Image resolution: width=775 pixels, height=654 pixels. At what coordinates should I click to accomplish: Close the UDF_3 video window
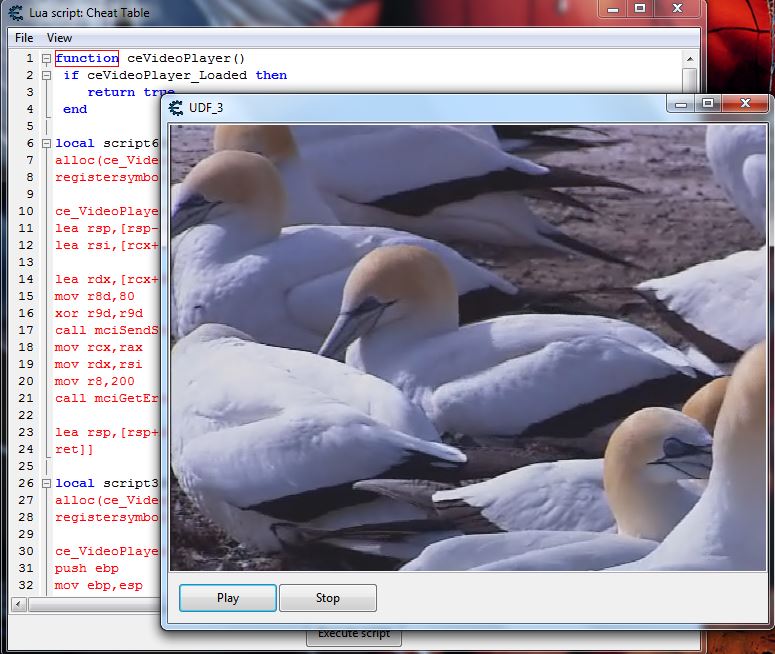[745, 103]
